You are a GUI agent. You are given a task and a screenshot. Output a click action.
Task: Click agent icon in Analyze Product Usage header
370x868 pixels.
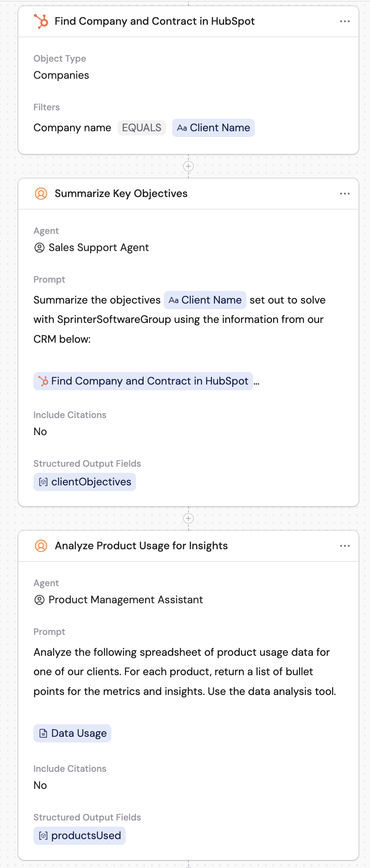coord(41,546)
